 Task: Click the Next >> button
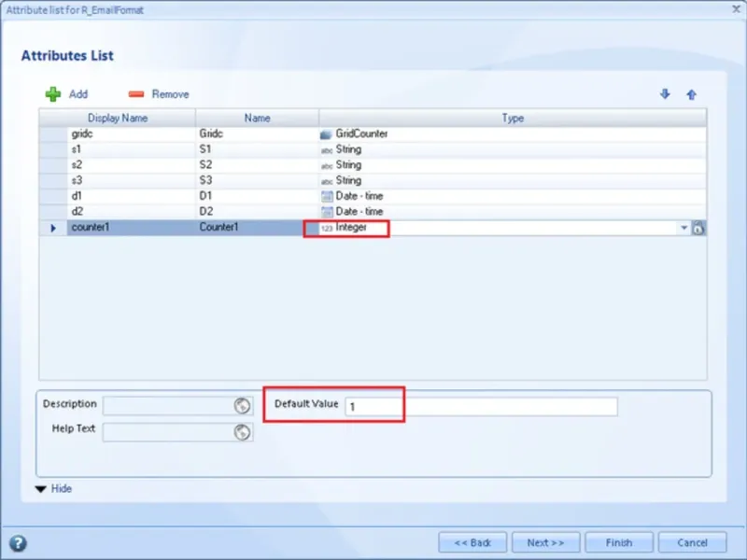(x=545, y=542)
